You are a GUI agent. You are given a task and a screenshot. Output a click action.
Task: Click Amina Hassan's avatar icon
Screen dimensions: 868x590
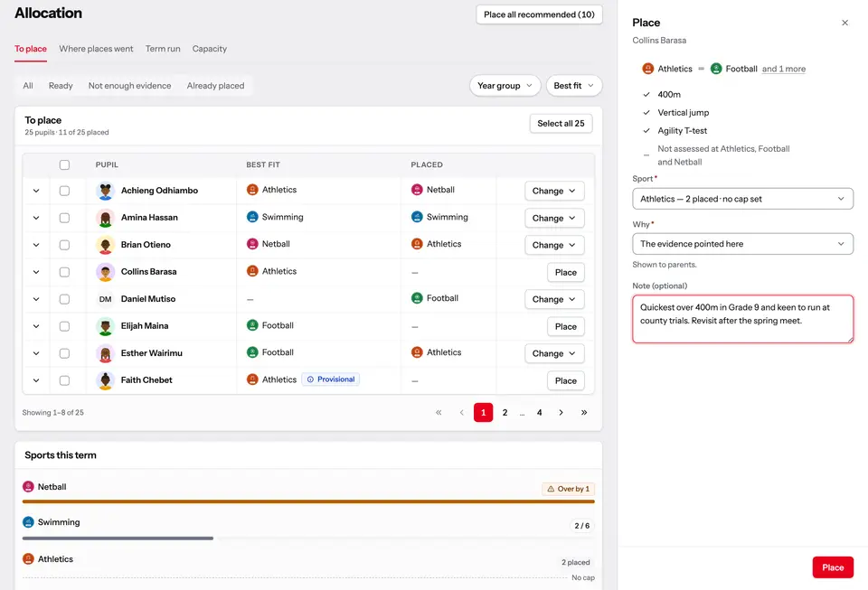pos(105,218)
